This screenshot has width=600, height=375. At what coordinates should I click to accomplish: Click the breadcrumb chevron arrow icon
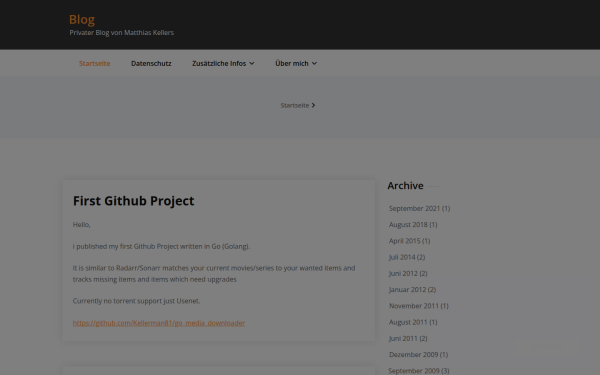(313, 105)
